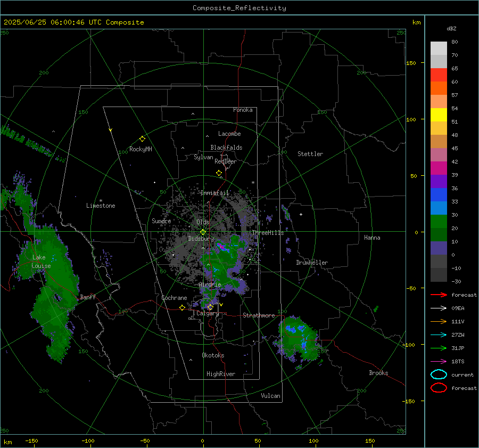Click the RedDeer label
Screen dimensions: 479x448
[x=226, y=161]
